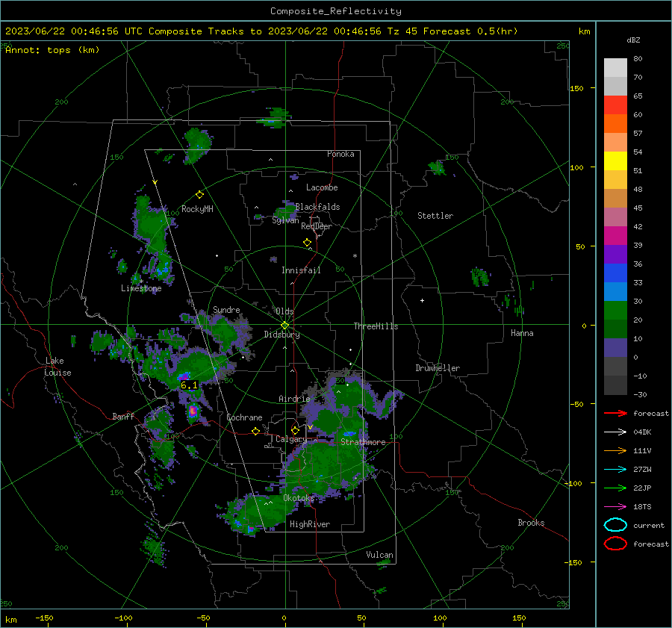Viewport: 672px width, 628px height.
Task: Click the cyan current ellipse legend icon
Action: pos(615,525)
